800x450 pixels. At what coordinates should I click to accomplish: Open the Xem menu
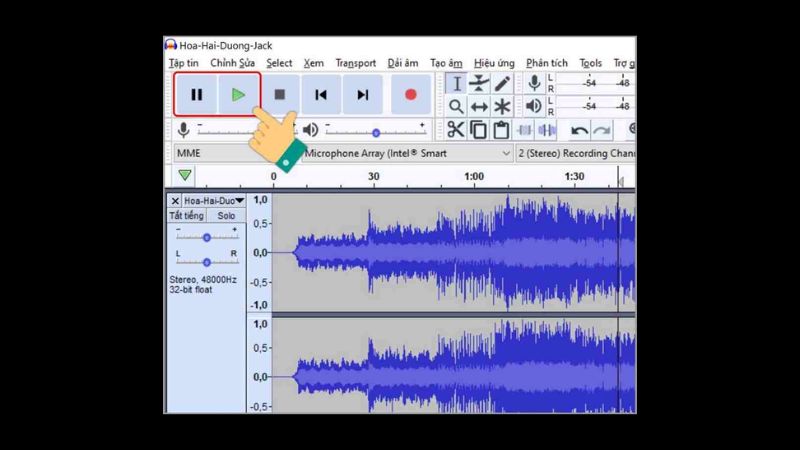click(314, 63)
